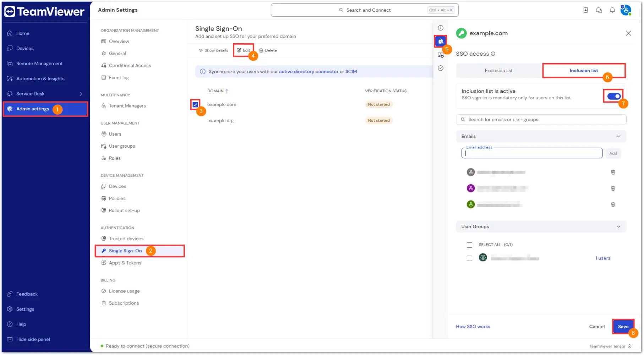This screenshot has width=644, height=355.
Task: Go to Admin settings in the sidebar
Action: [45, 109]
